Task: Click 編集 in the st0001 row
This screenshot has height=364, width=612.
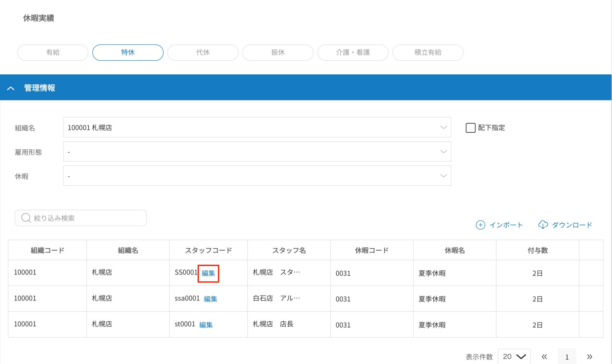Action: [x=206, y=325]
